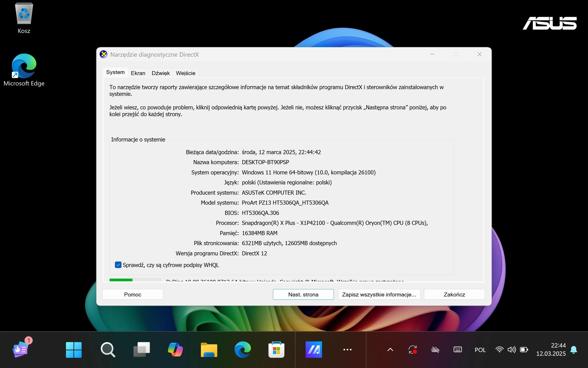Launch Edge from the taskbar
The height and width of the screenshot is (368, 588).
click(243, 350)
